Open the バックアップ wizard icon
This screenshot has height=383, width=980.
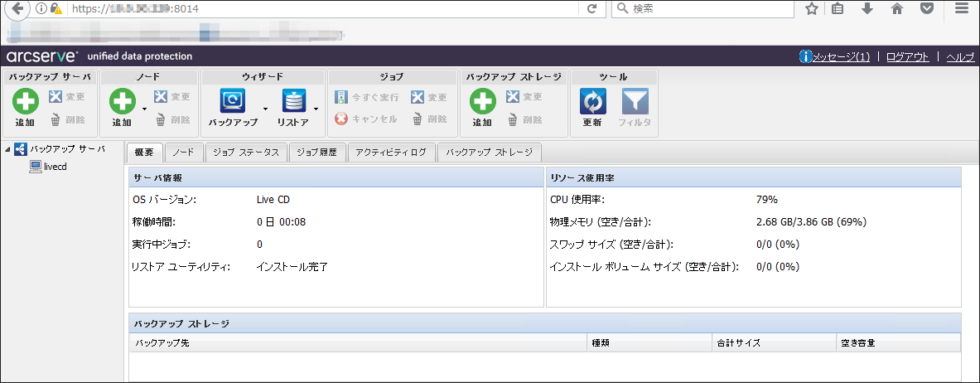click(x=233, y=99)
